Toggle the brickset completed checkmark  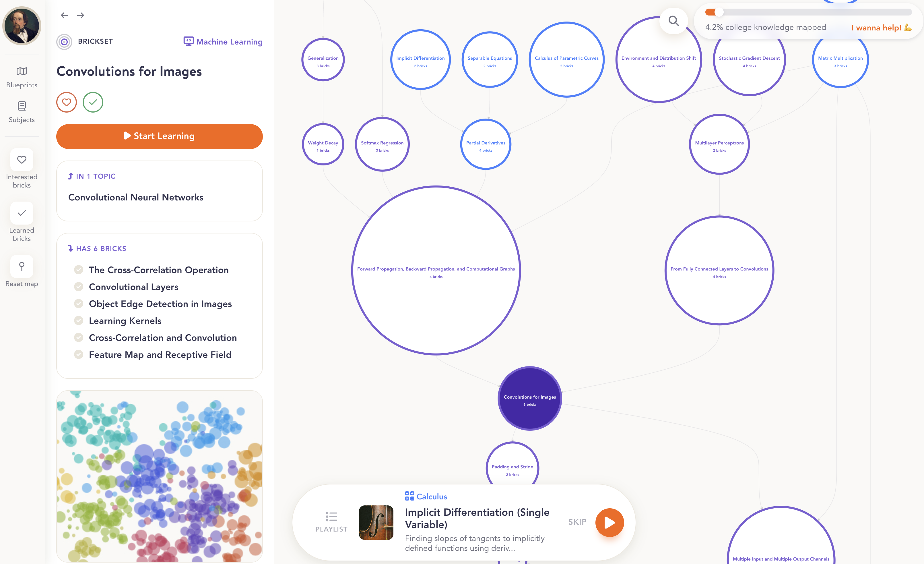coord(93,102)
